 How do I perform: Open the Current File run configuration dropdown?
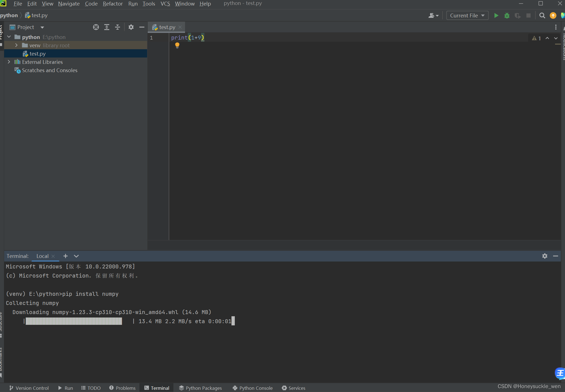tap(467, 15)
